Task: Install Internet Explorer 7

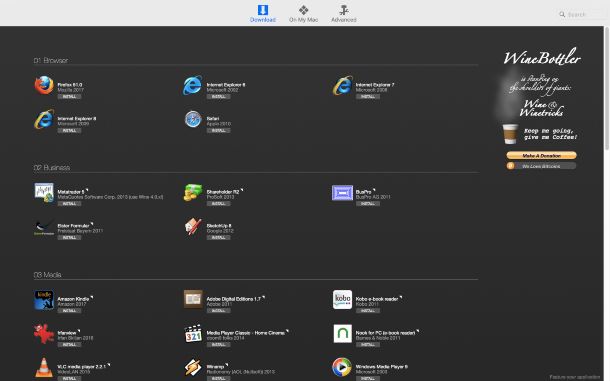Action: coord(368,97)
